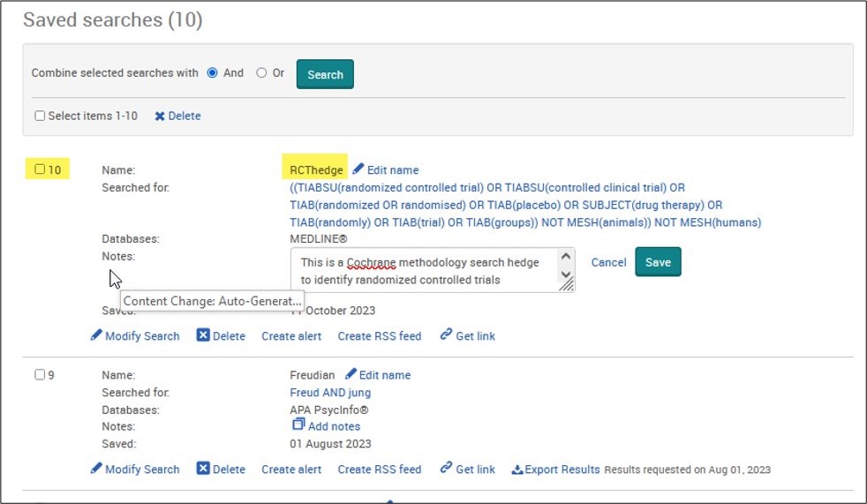Click inside the notes text area

(424, 271)
